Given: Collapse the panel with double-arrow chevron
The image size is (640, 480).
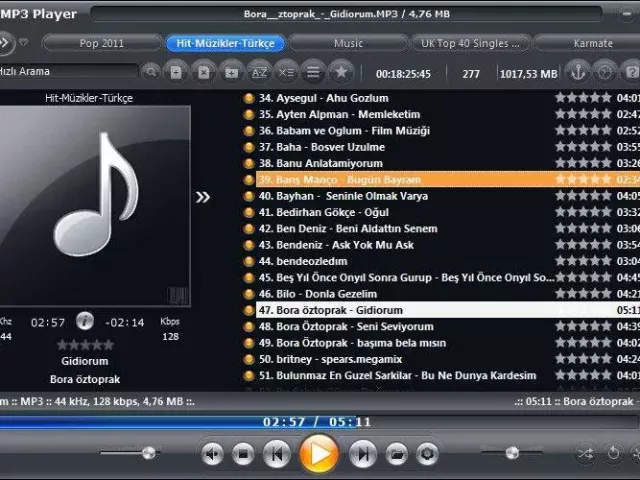Looking at the screenshot, I should tap(203, 197).
